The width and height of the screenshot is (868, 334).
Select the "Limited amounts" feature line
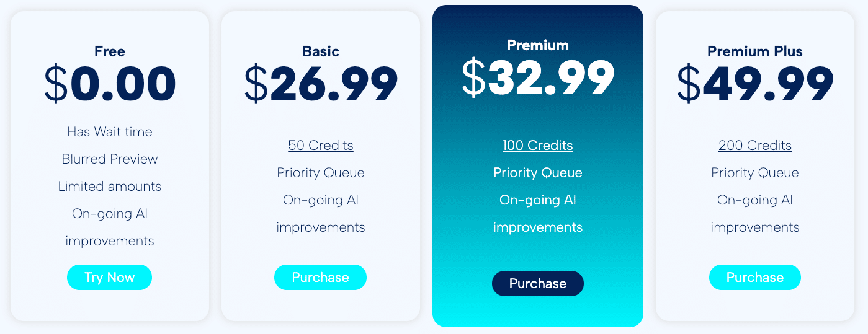coord(110,187)
